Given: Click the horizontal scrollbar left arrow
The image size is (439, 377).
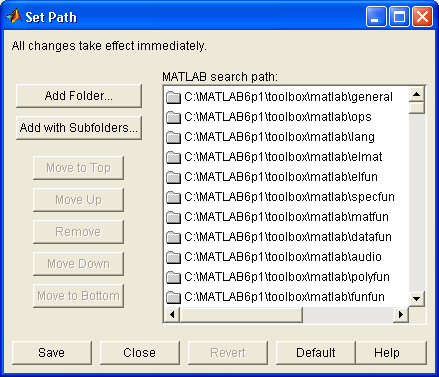Looking at the screenshot, I should point(172,315).
